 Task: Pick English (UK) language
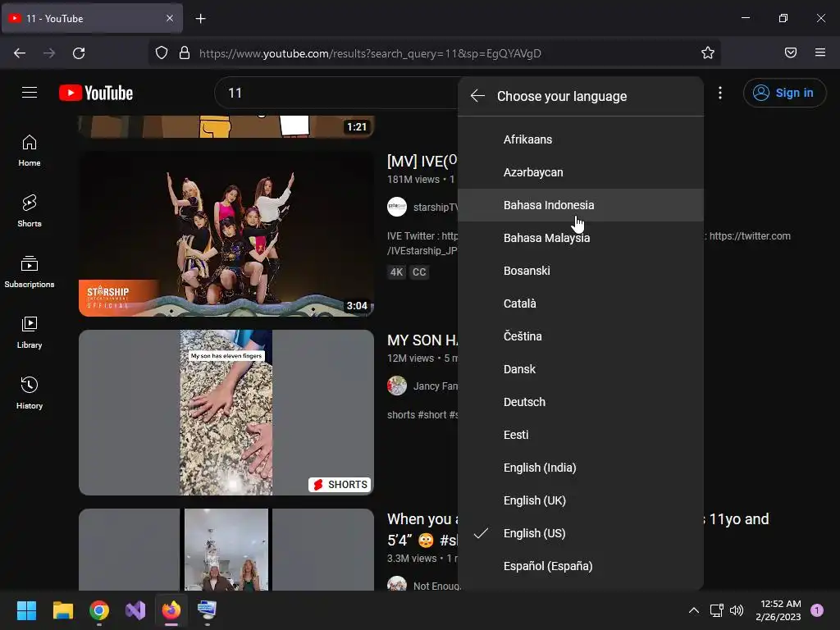point(580,500)
